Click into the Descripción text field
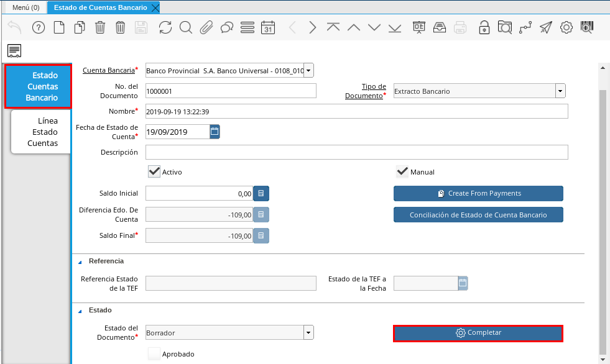This screenshot has width=610, height=364. coord(356,152)
